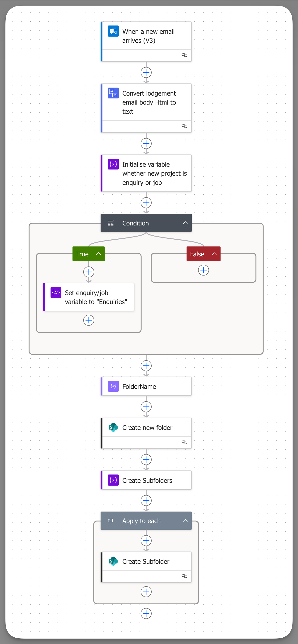The image size is (298, 644).
Task: Click the FolderName compose icon
Action: (x=113, y=386)
